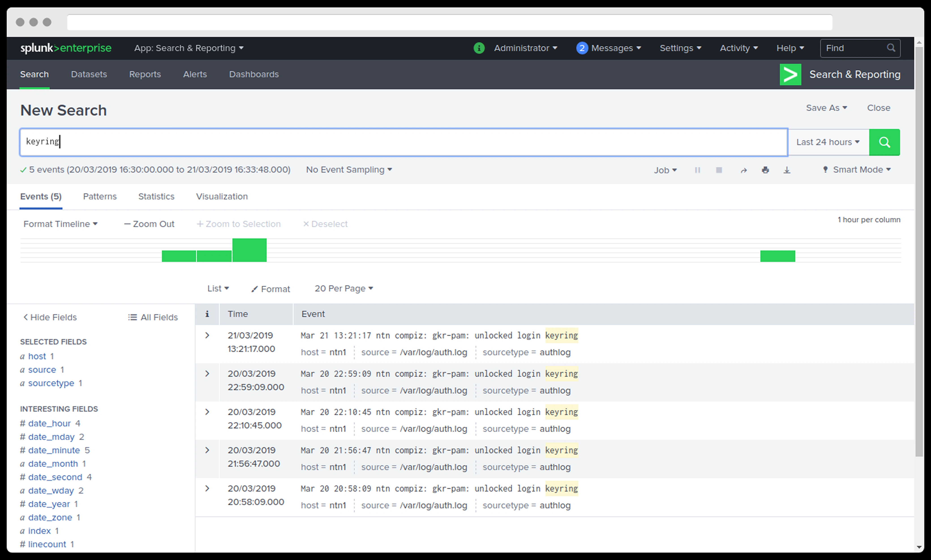Click the print results icon
The width and height of the screenshot is (931, 560).
765,170
